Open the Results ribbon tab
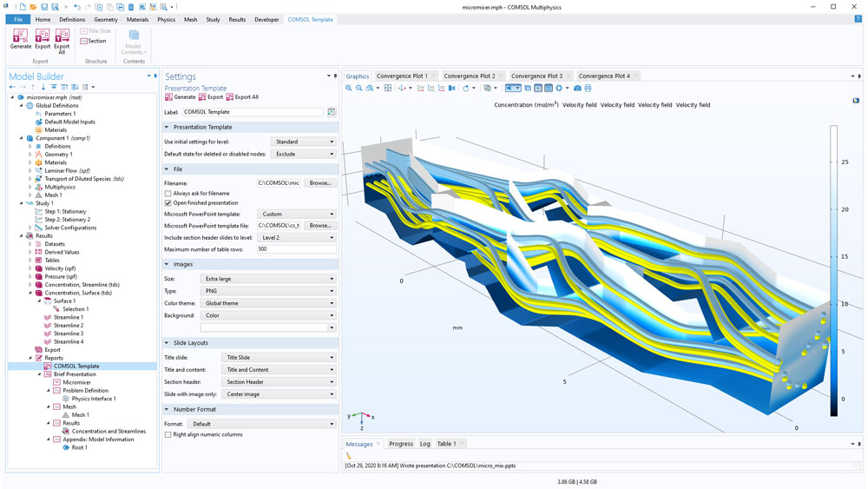The height and width of the screenshot is (489, 868). click(237, 19)
